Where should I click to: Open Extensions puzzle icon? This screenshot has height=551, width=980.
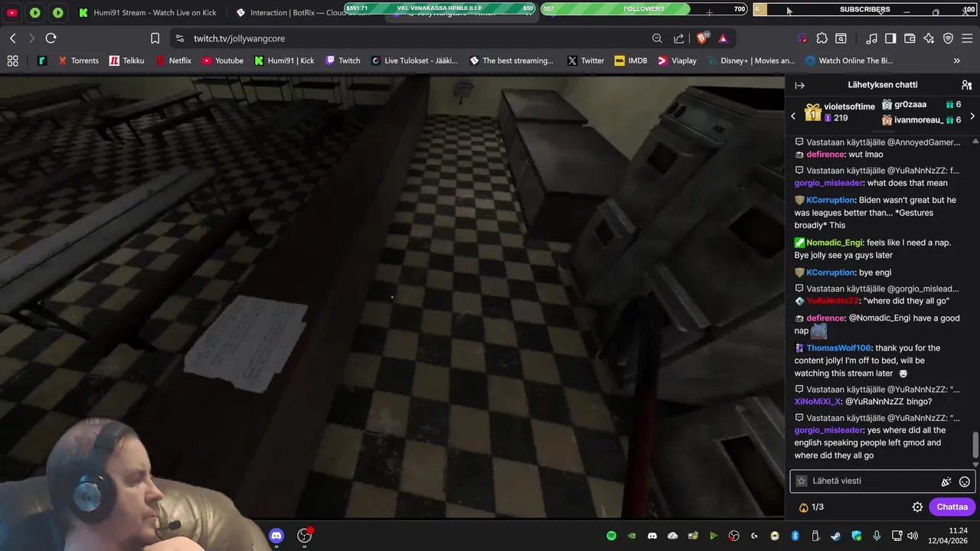tap(822, 38)
